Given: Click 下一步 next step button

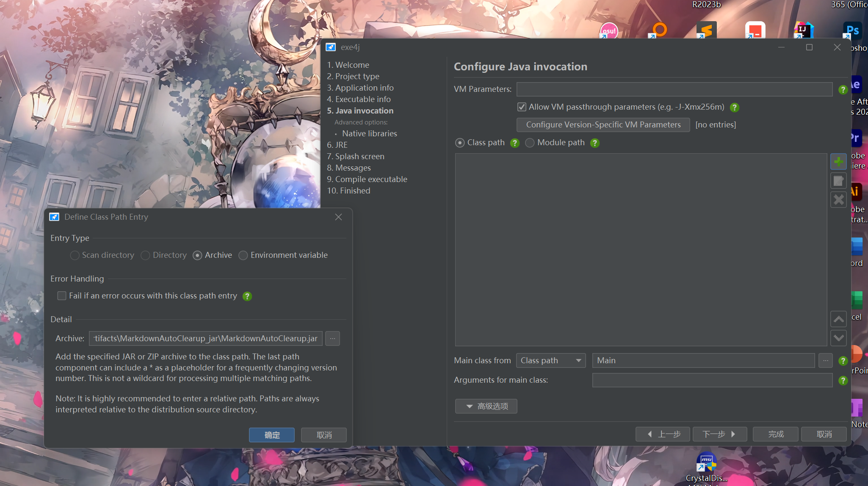Looking at the screenshot, I should 720,434.
